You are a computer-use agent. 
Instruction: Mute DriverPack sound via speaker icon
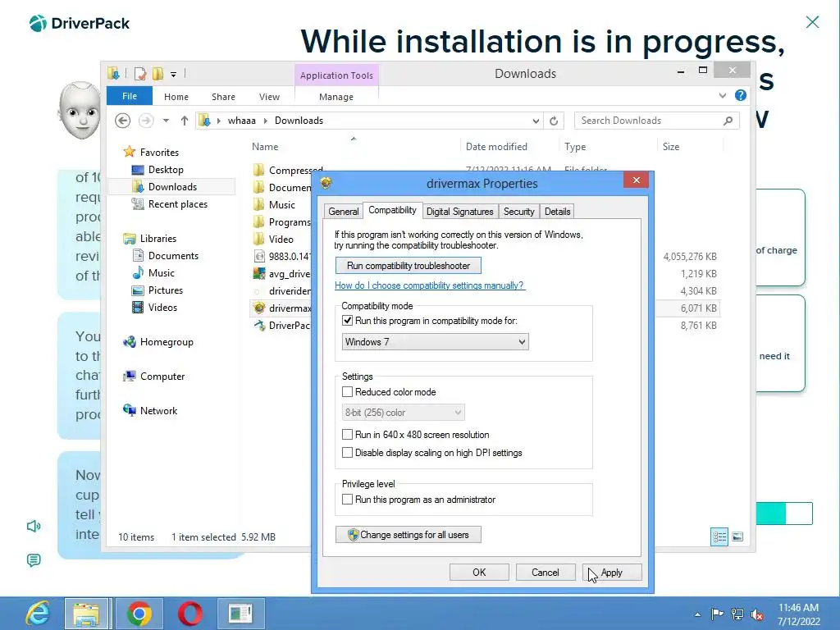coord(34,526)
